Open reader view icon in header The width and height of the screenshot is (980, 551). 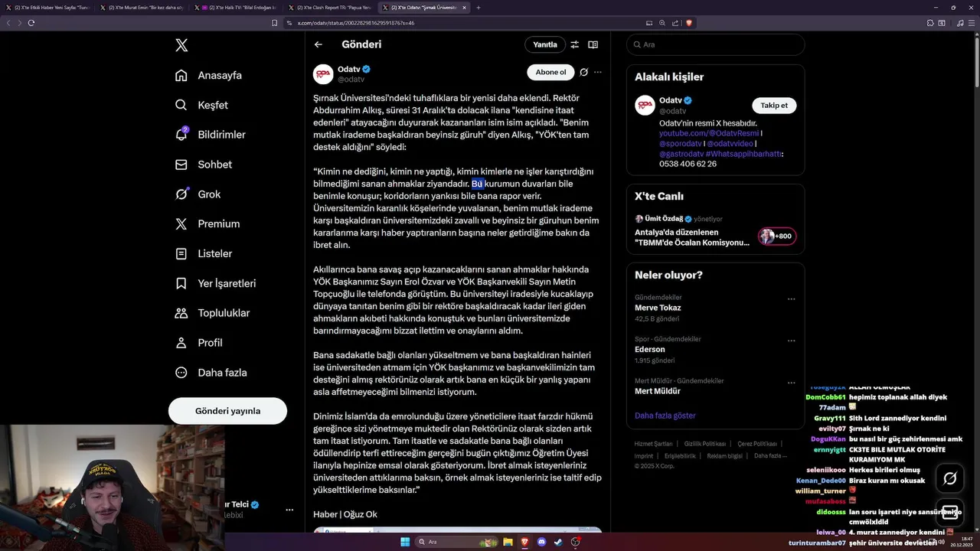click(593, 44)
